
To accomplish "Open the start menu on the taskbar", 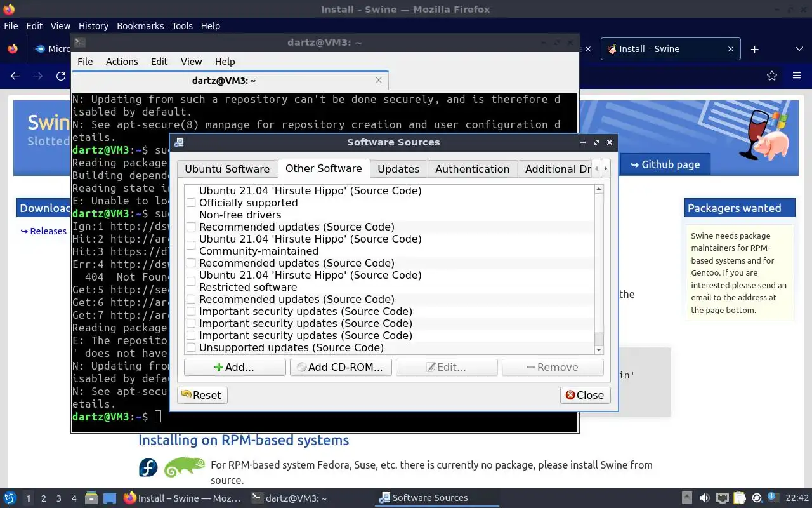I will coord(10,498).
